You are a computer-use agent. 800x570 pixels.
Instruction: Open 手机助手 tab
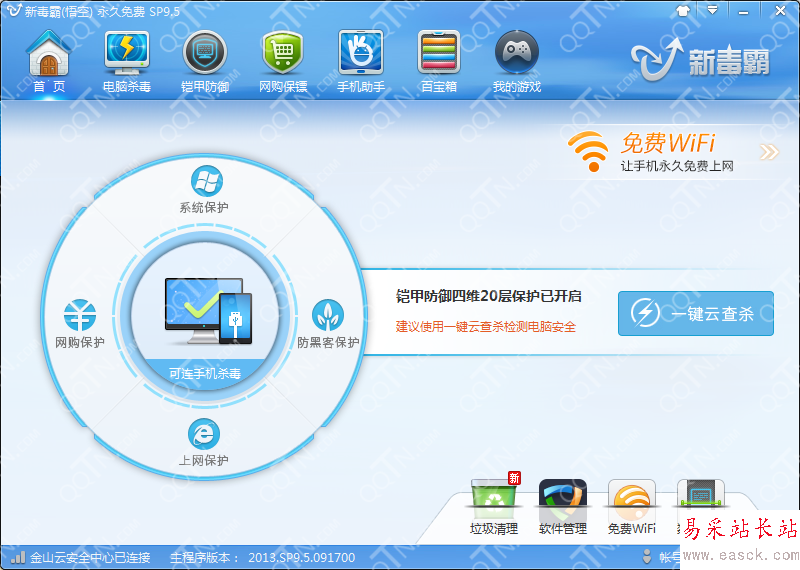pyautogui.click(x=361, y=63)
